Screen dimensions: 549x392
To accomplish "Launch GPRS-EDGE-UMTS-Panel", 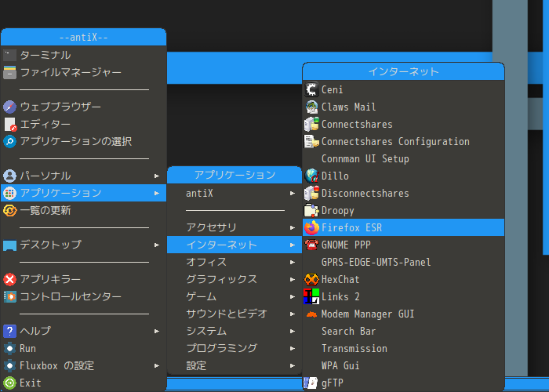I will point(403,262).
